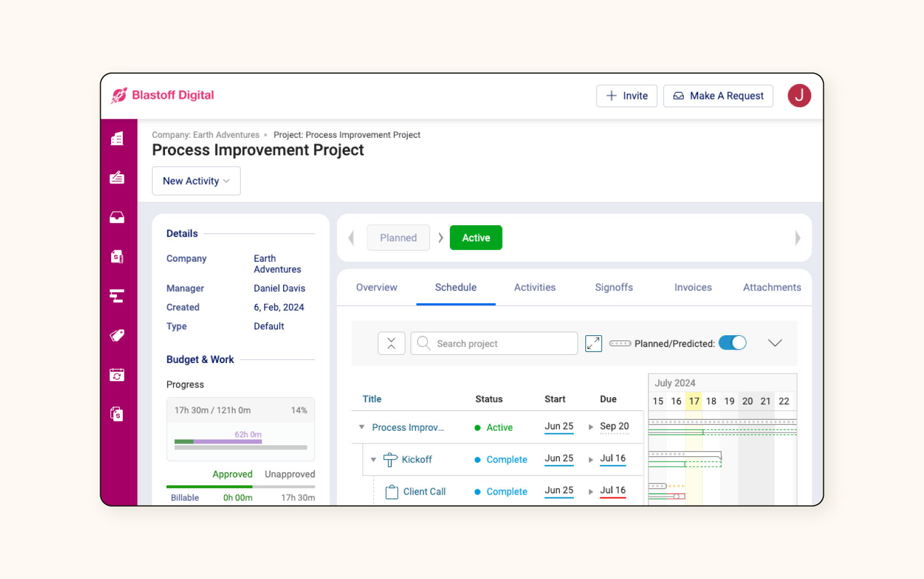This screenshot has width=924, height=579.
Task: Click the Invite button
Action: pos(626,96)
